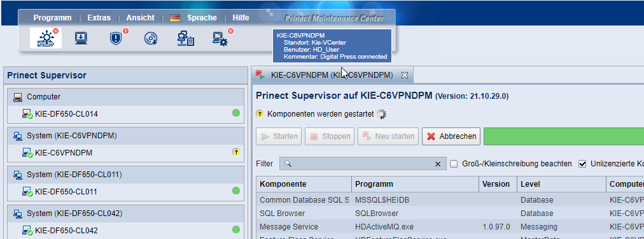Toggle the Unlizenzierte Komponenten checkbox
The image size is (644, 239).
tap(582, 164)
